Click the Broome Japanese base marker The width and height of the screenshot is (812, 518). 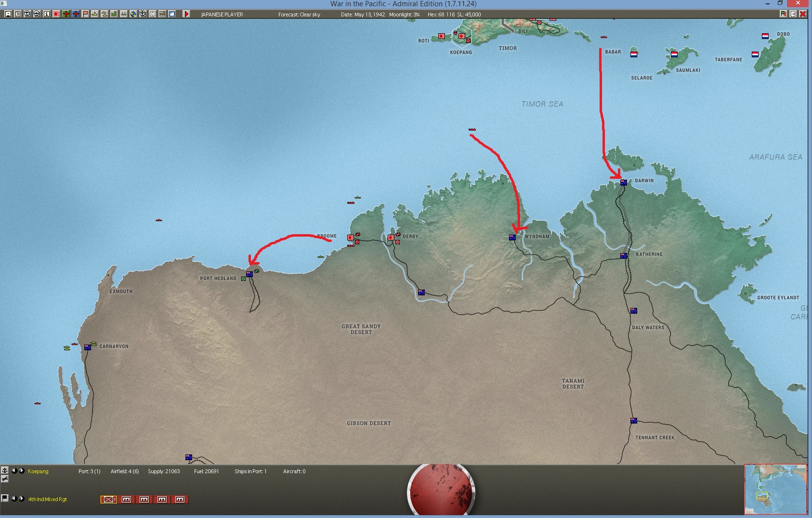351,238
